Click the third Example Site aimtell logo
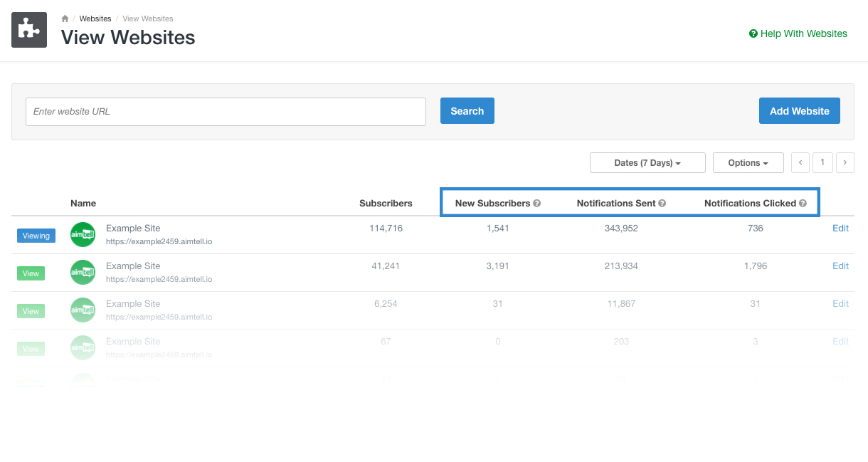 tap(83, 310)
